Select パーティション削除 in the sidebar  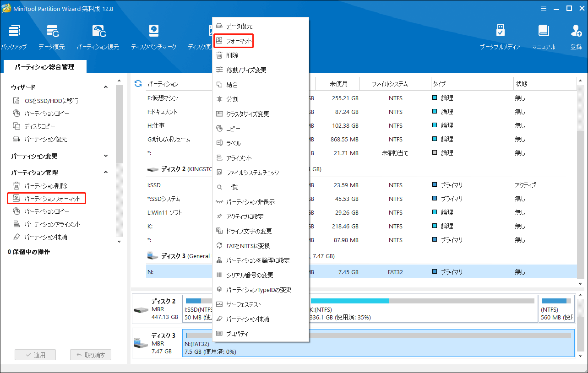click(39, 186)
